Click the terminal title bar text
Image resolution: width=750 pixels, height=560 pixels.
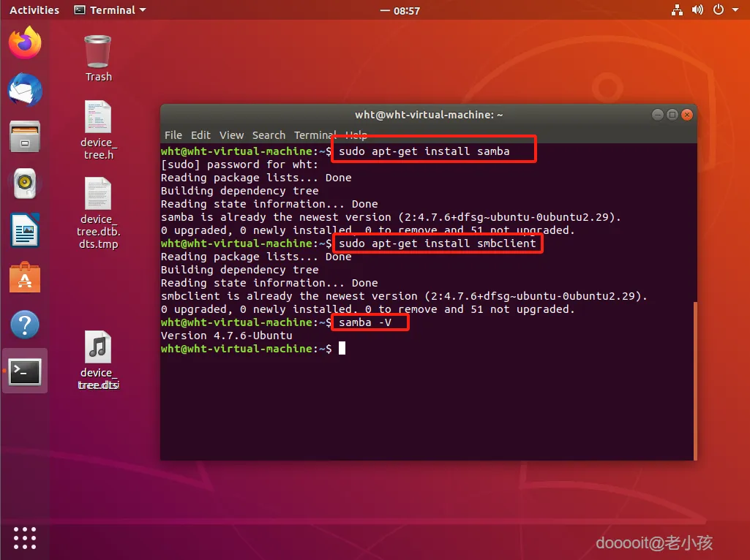tap(429, 115)
